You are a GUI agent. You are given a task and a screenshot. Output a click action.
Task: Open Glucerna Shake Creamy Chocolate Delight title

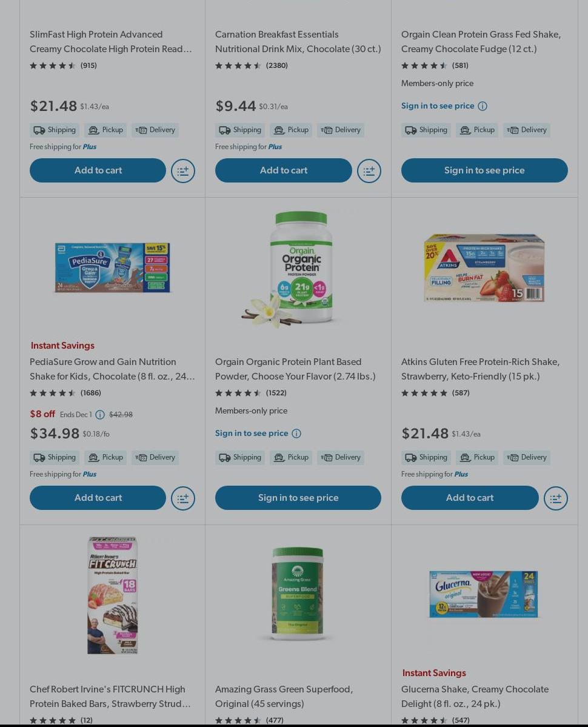(x=475, y=697)
